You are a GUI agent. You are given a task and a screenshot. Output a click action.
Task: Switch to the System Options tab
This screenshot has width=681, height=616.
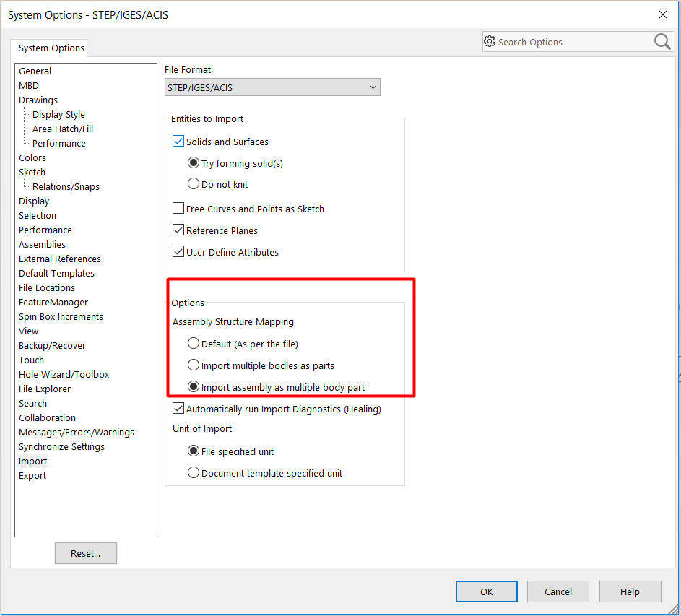[51, 48]
